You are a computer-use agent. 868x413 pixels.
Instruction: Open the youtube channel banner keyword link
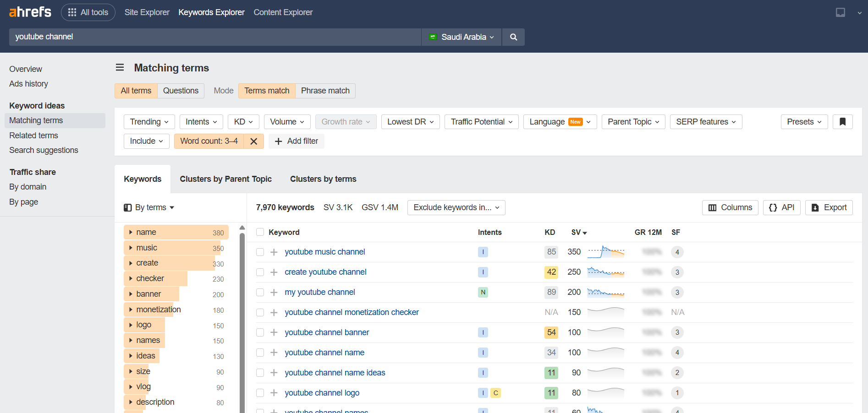pyautogui.click(x=327, y=332)
